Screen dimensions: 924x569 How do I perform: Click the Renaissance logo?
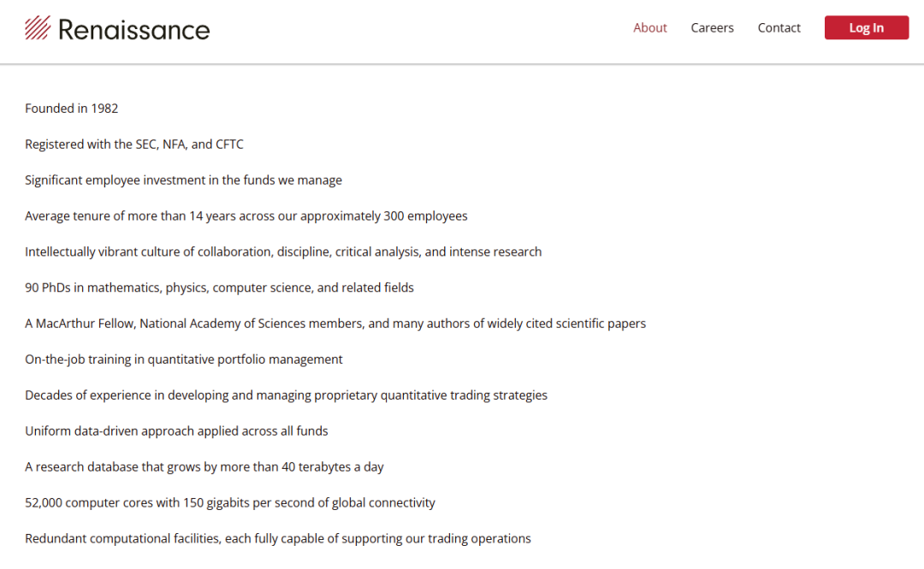[x=116, y=28]
